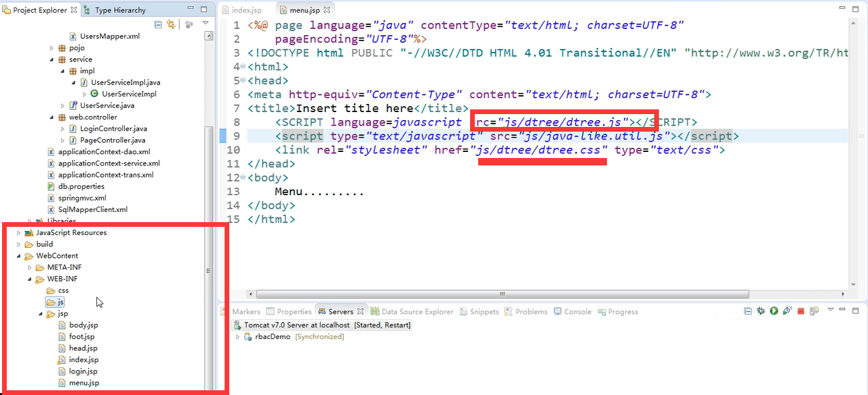Select the css folder icon
868x395 pixels.
[x=51, y=290]
